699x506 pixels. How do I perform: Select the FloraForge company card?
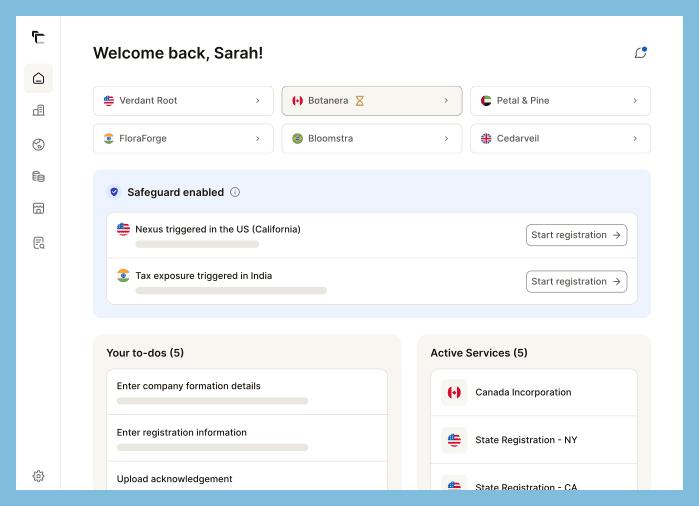point(183,139)
